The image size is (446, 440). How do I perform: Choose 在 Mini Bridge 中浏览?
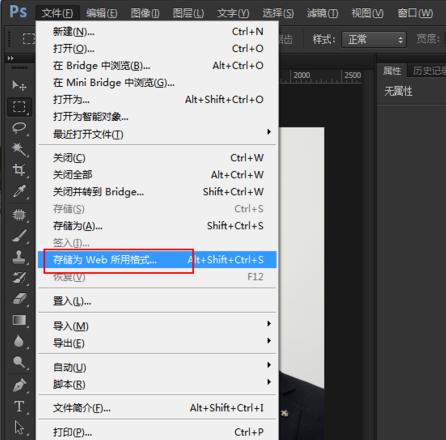(x=157, y=83)
